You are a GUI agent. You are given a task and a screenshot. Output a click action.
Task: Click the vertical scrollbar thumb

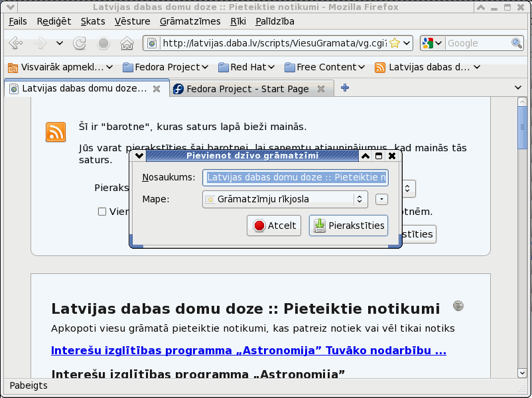tap(522, 127)
